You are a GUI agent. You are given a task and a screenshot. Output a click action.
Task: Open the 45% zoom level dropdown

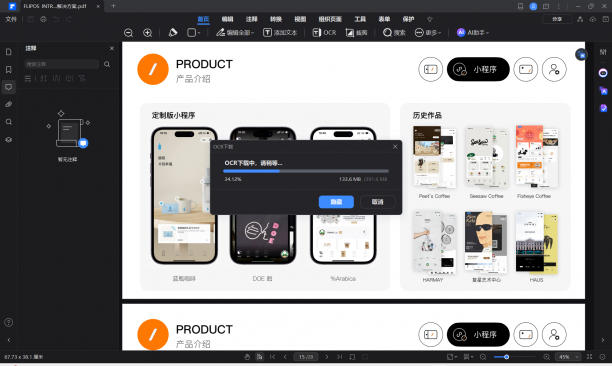(569, 357)
